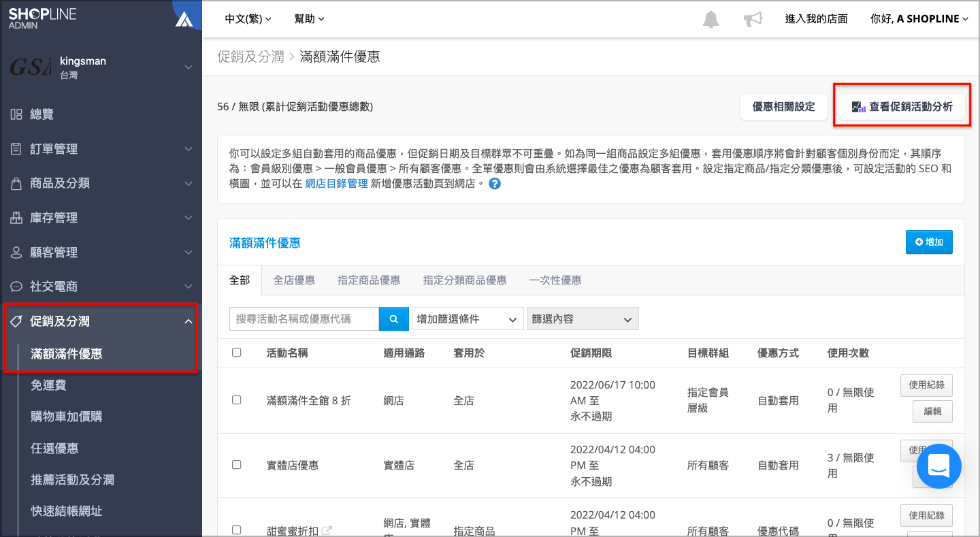Click the 社交電商 chat icon

pos(16,287)
